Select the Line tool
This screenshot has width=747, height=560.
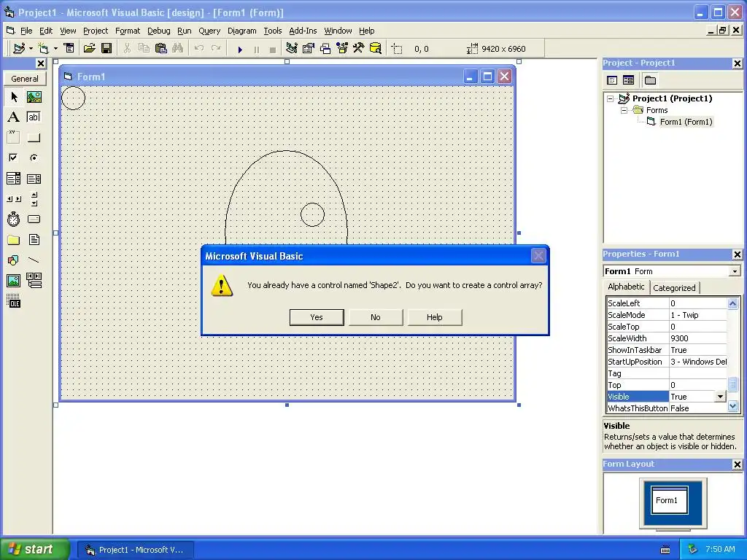tap(34, 260)
